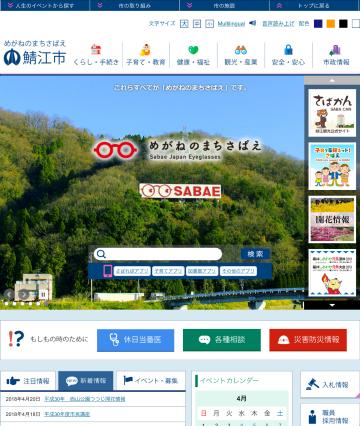Choose the navy blue color scheme

318,24
